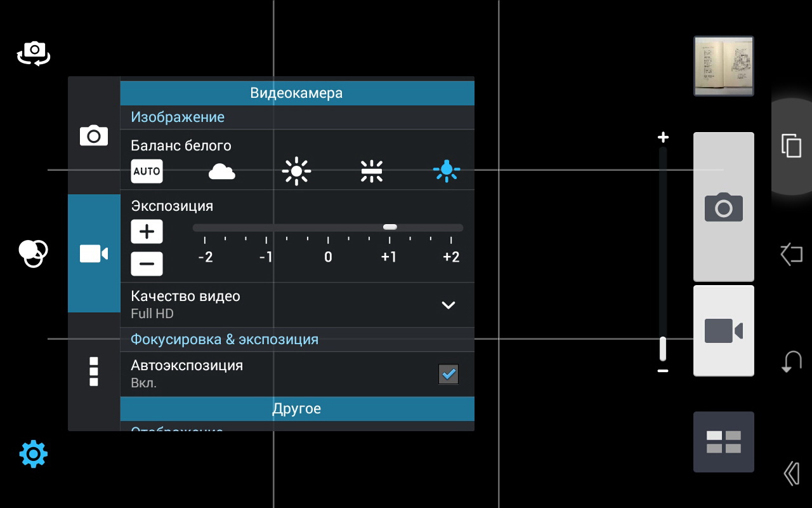812x508 pixels.
Task: Zoom out with the minus icon
Action: (663, 370)
